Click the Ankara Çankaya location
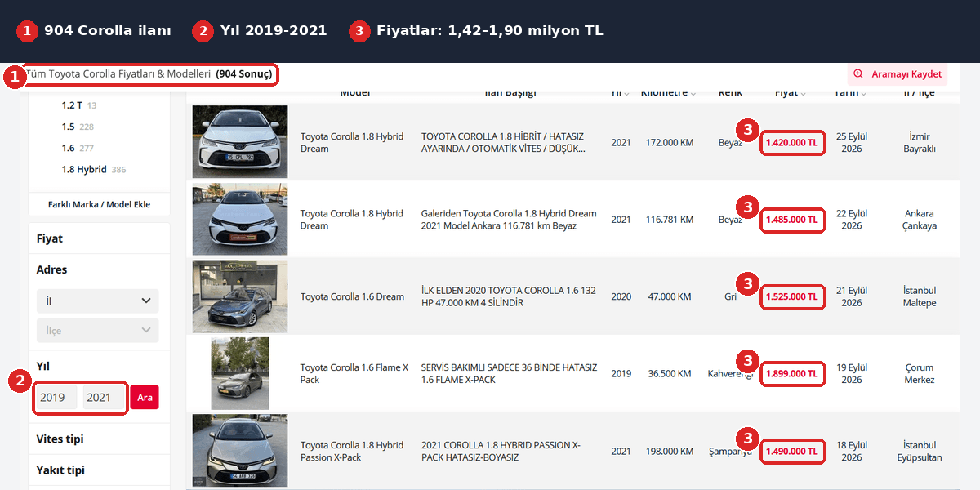The height and width of the screenshot is (490, 980). 920,219
